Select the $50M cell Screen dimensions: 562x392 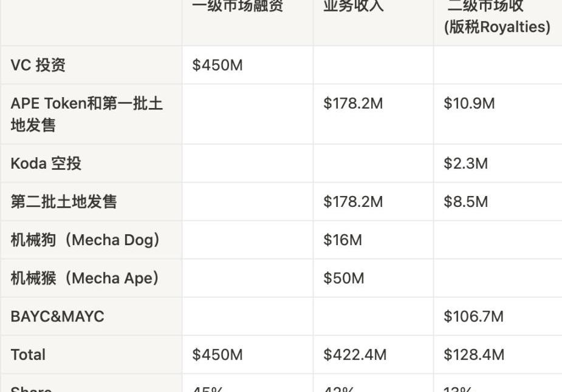[x=344, y=278]
